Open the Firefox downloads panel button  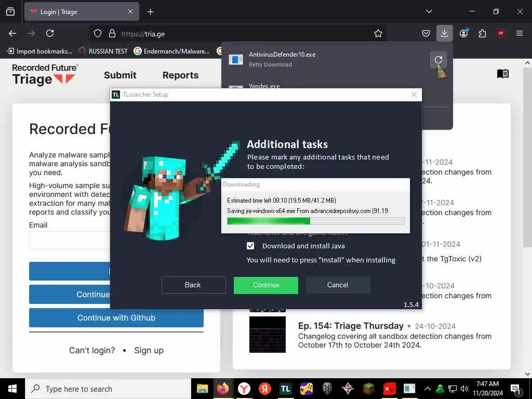coord(445,33)
